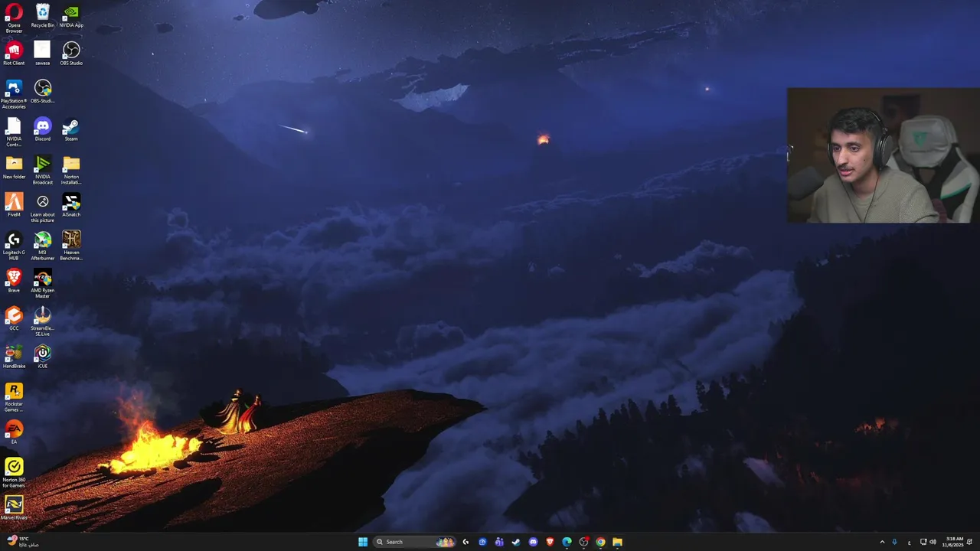This screenshot has width=980, height=551.
Task: Open Steam from the taskbar
Action: click(516, 542)
